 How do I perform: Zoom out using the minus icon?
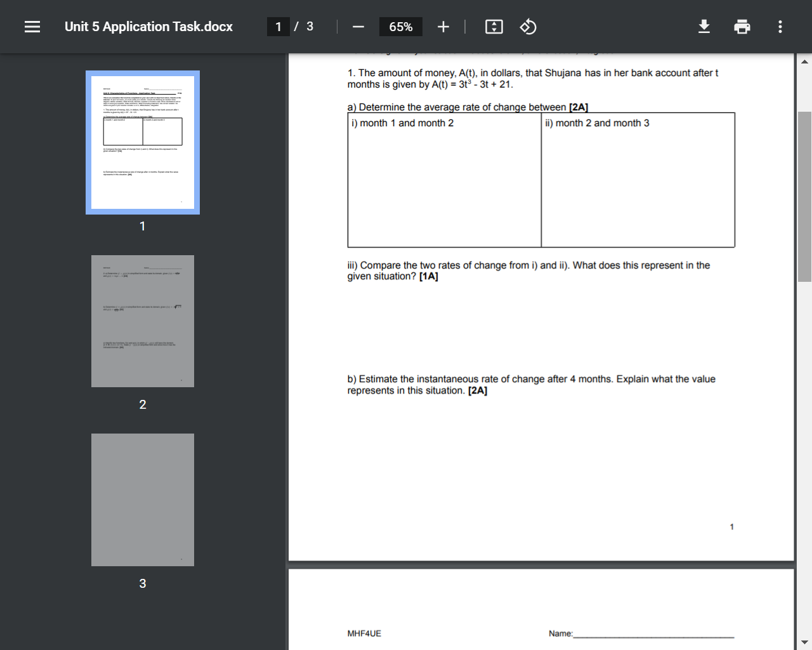pos(358,27)
